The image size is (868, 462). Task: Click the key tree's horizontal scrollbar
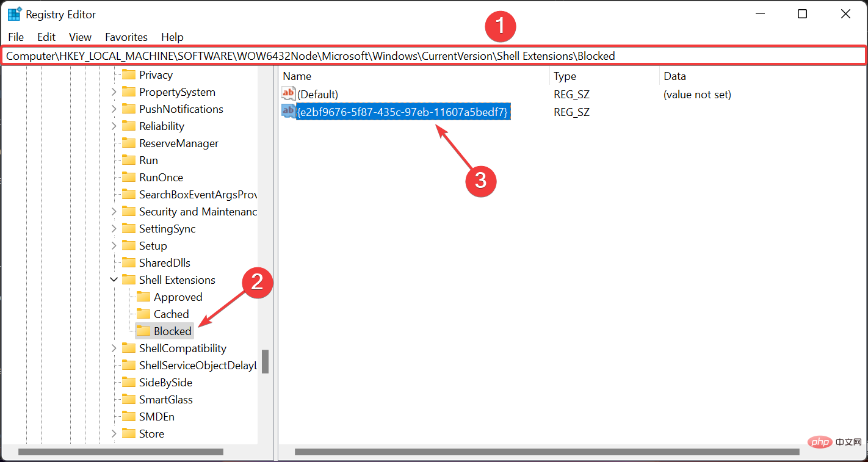pyautogui.click(x=121, y=452)
